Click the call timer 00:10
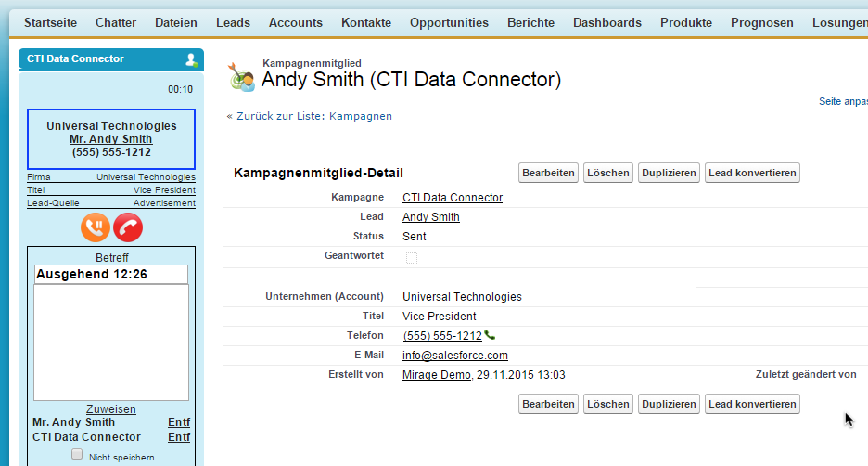The image size is (868, 466). [x=181, y=89]
